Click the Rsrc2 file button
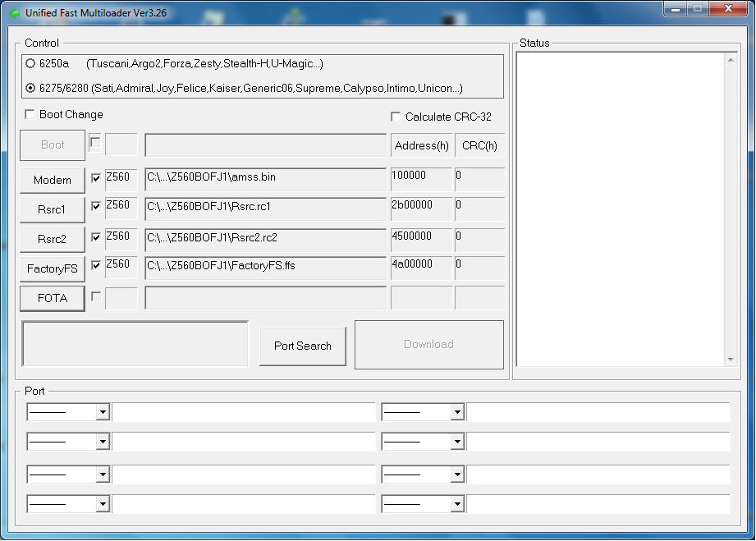 click(x=53, y=239)
